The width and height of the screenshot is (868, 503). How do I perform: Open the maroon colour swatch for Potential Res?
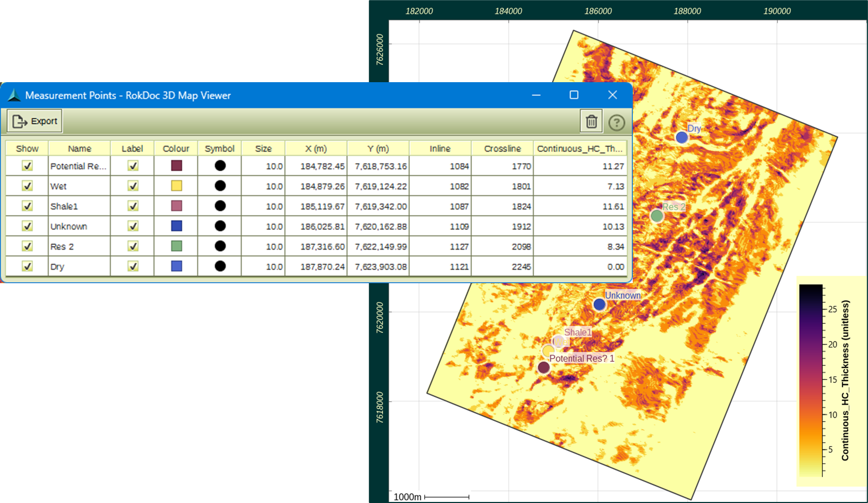[177, 166]
